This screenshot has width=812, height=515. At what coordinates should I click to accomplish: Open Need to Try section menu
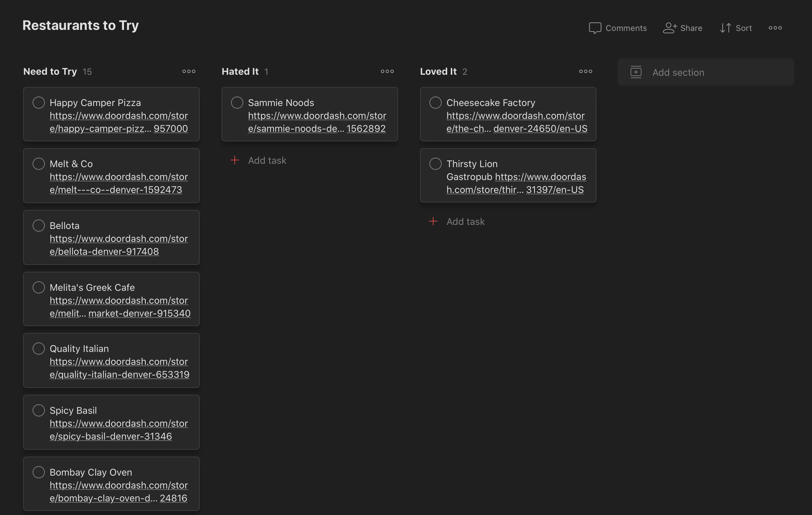[x=189, y=71]
